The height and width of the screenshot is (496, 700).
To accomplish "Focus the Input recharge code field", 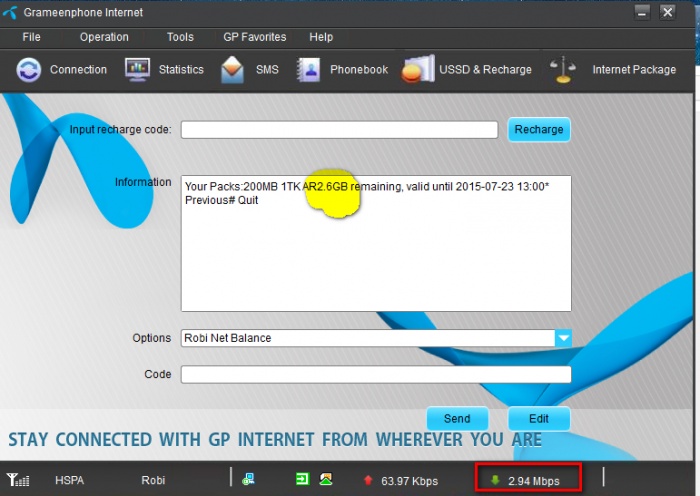I will pyautogui.click(x=339, y=129).
